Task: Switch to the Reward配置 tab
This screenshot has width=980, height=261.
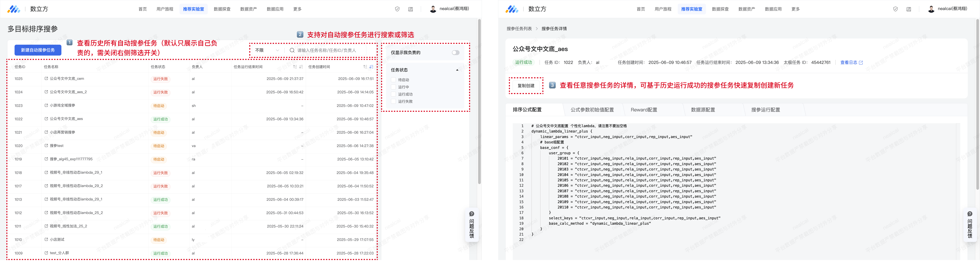Action: coord(644,110)
